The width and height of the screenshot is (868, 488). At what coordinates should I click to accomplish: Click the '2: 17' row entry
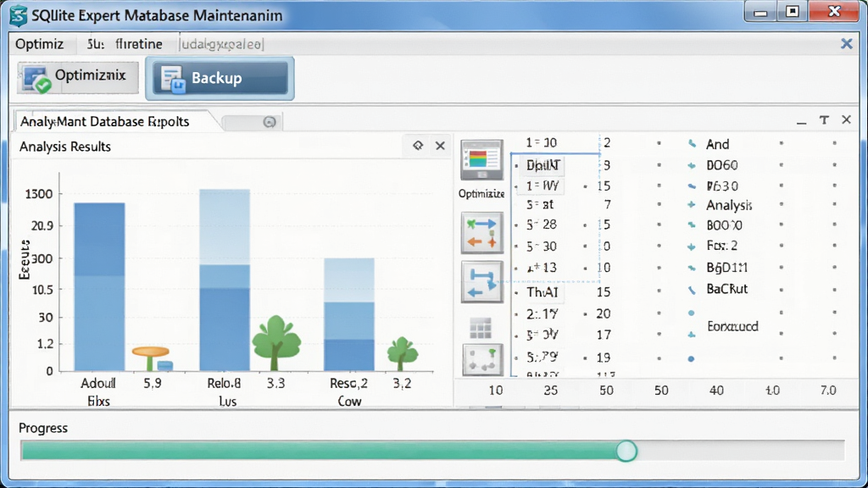(x=542, y=313)
